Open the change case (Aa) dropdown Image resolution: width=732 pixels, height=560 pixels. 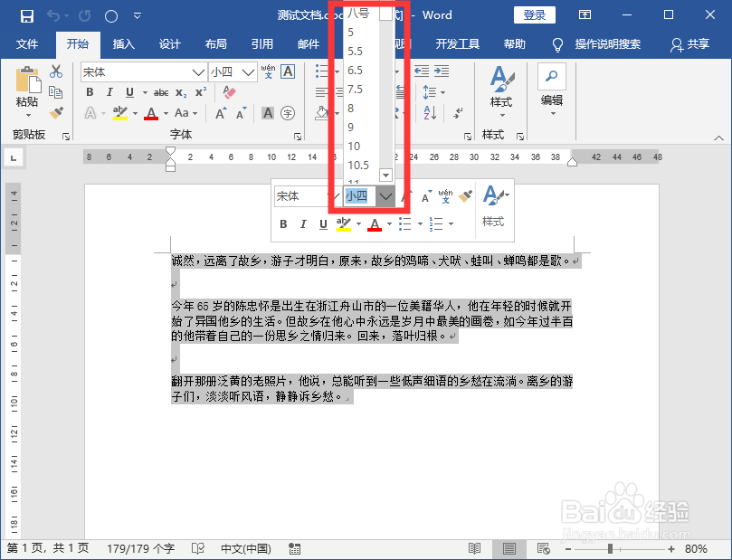(x=194, y=114)
